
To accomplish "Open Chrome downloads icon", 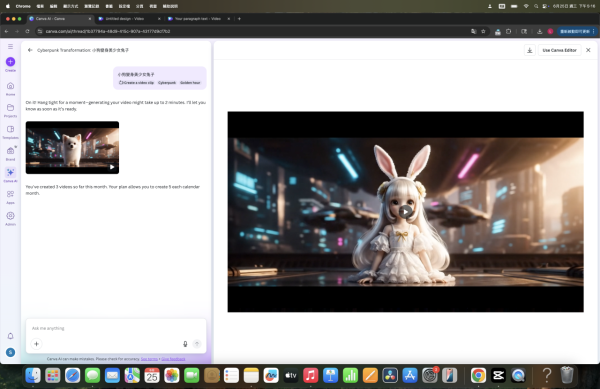I will pyautogui.click(x=540, y=31).
